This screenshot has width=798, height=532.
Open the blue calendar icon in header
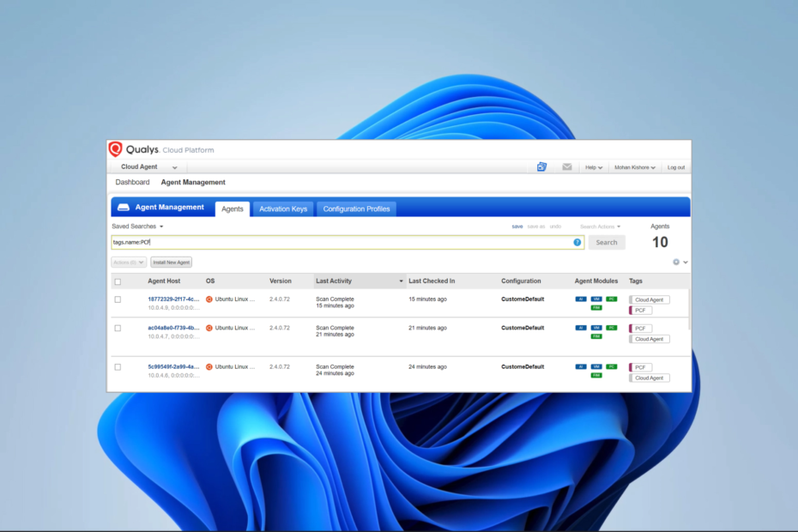coord(541,167)
